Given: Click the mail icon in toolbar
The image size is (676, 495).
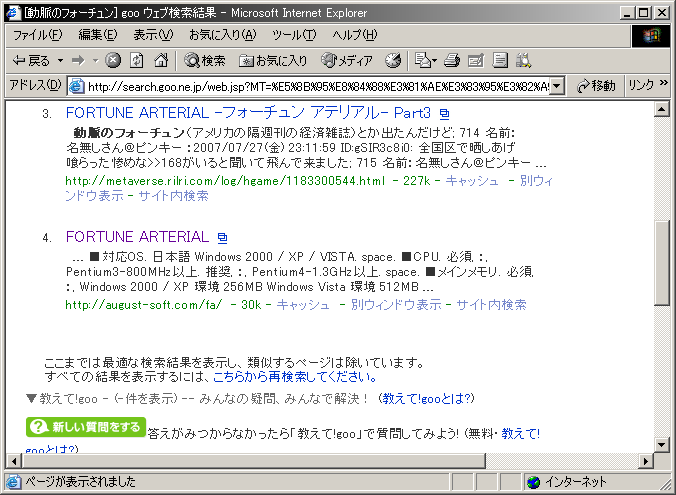Looking at the screenshot, I should [422, 60].
